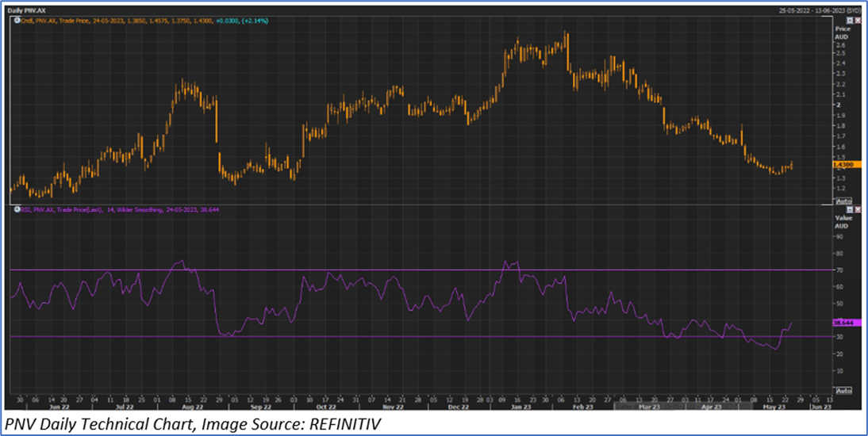Click the 70 RSI axis label
868x436 pixels.
pyautogui.click(x=839, y=270)
